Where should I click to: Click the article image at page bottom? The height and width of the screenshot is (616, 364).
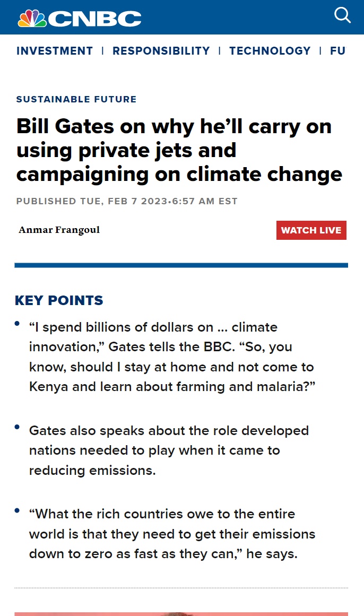tap(181, 613)
